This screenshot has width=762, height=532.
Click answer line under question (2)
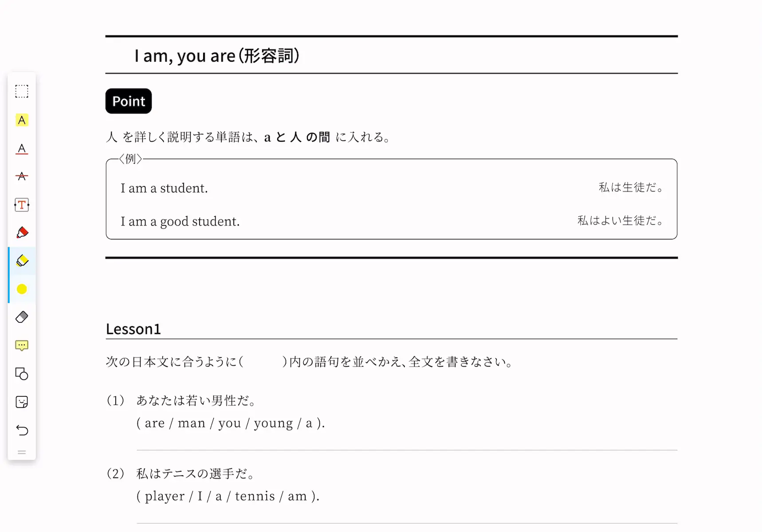[407, 523]
